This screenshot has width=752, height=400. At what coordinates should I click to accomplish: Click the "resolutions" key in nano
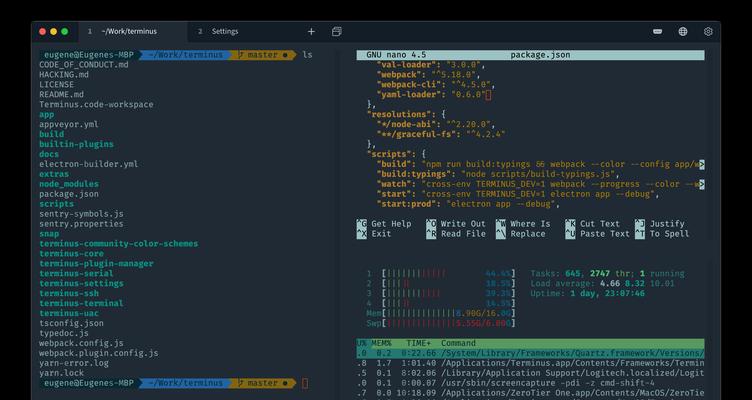pyautogui.click(x=401, y=115)
